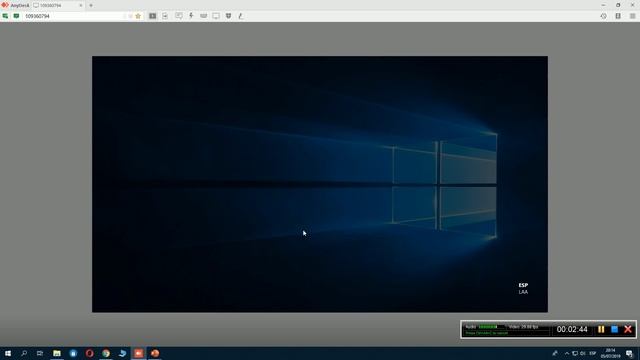Open the display settings monitor icon

click(216, 16)
